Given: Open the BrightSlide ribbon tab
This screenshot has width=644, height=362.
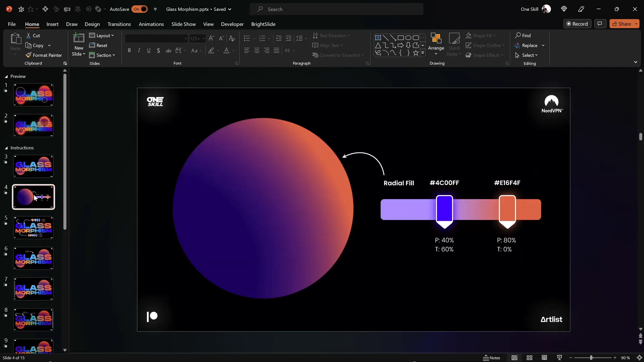Looking at the screenshot, I should tap(264, 24).
